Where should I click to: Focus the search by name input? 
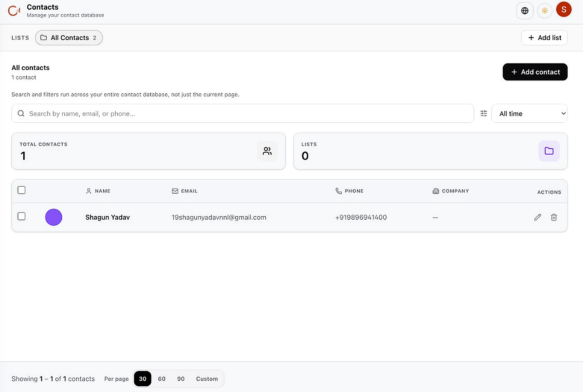click(243, 114)
